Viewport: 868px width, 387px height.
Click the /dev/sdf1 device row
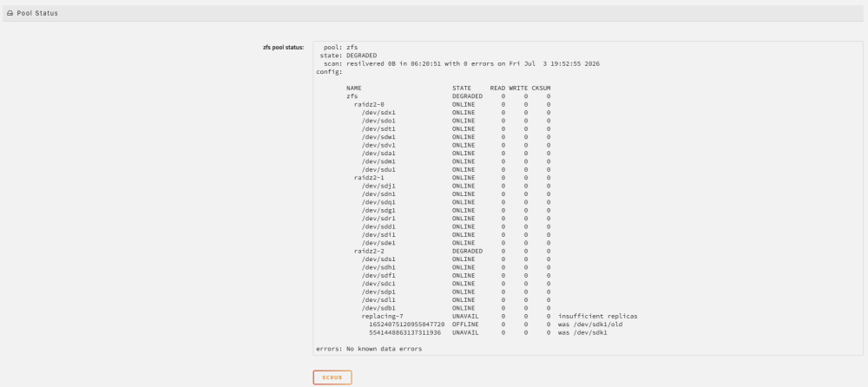pyautogui.click(x=457, y=275)
